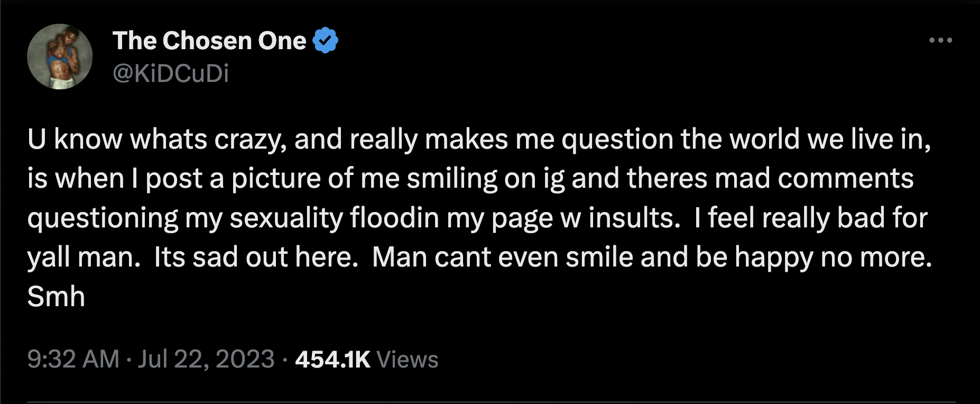Click the display name The Chosen One
Viewport: 980px width, 404px height.
pyautogui.click(x=208, y=40)
